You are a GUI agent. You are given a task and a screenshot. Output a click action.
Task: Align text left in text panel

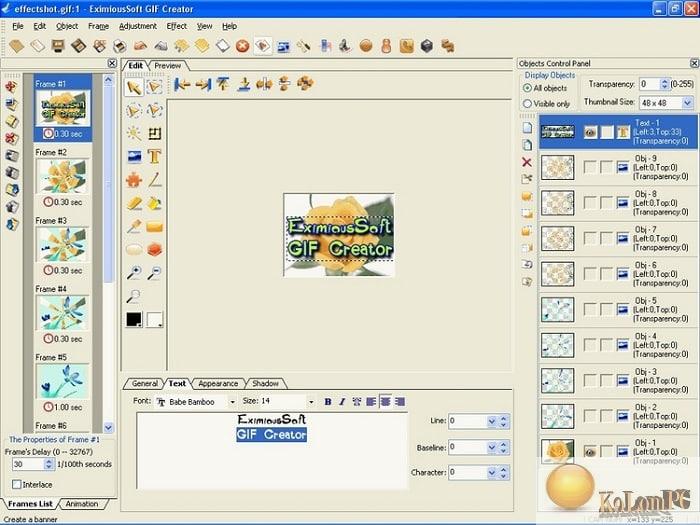click(371, 402)
